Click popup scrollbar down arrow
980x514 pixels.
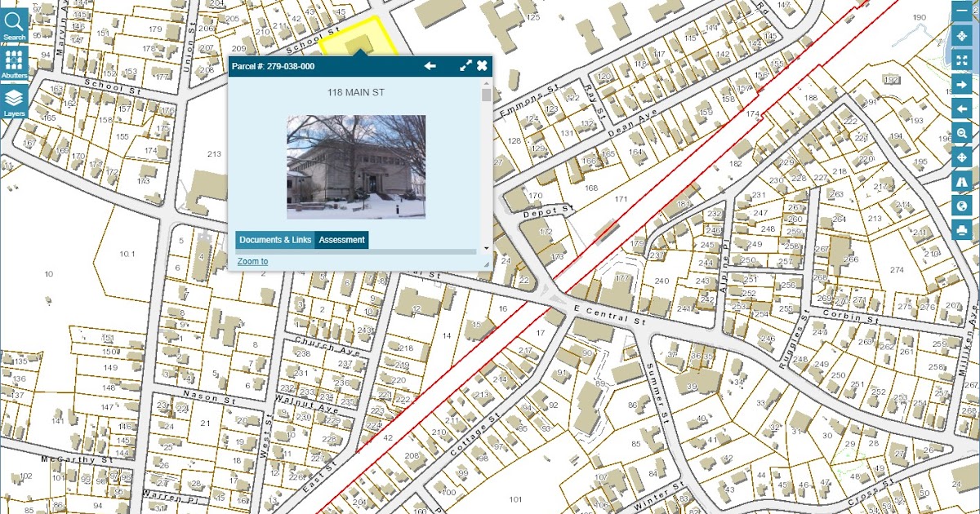click(486, 247)
